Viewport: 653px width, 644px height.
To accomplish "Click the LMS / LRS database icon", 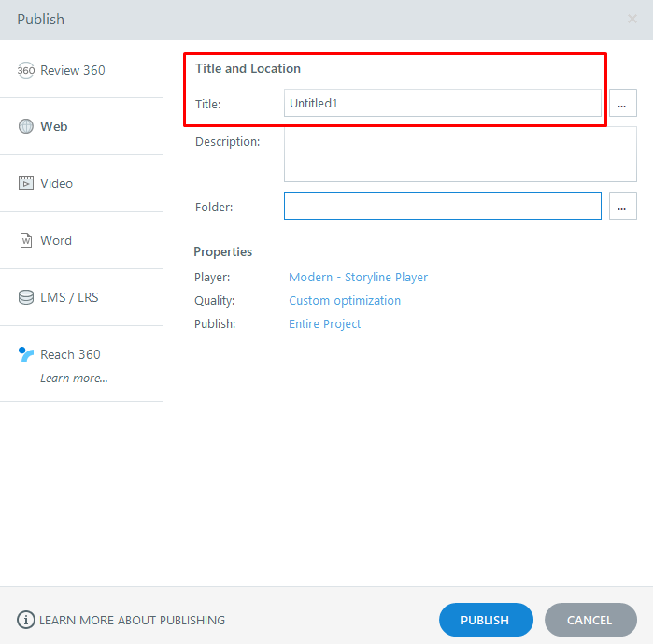I will tap(26, 297).
